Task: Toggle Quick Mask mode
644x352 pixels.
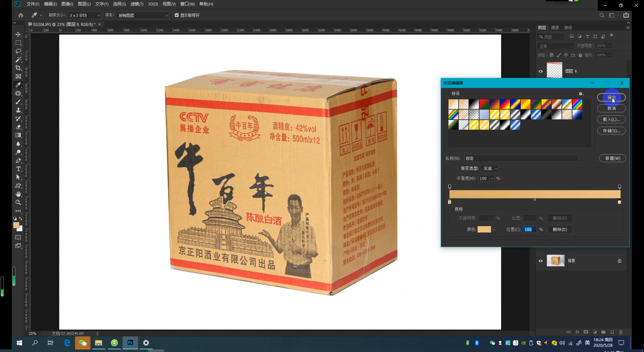Action: click(x=18, y=237)
